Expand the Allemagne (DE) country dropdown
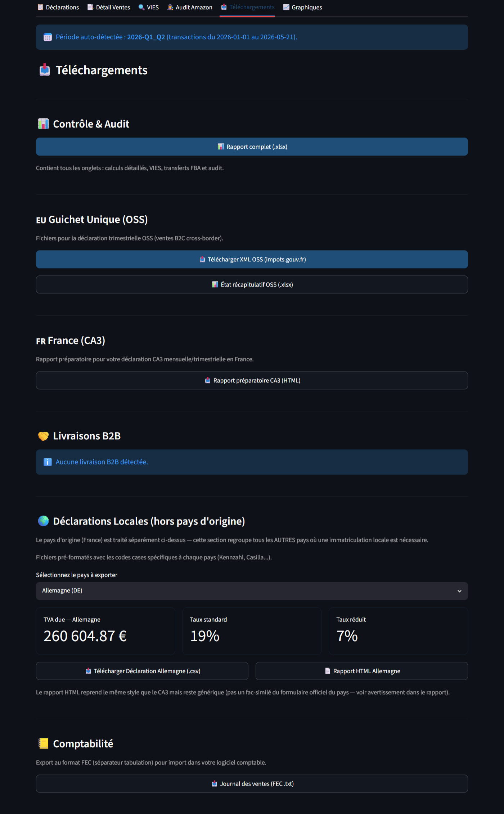This screenshot has height=814, width=504. 252,591
